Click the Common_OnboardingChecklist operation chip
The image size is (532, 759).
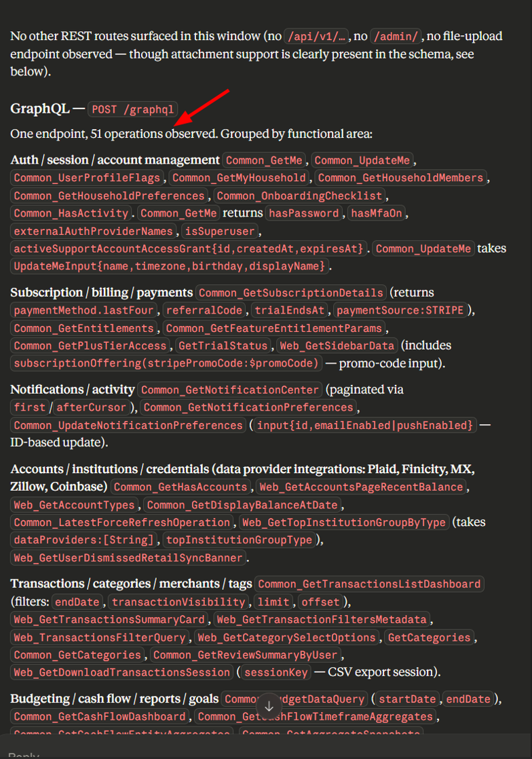coord(299,196)
